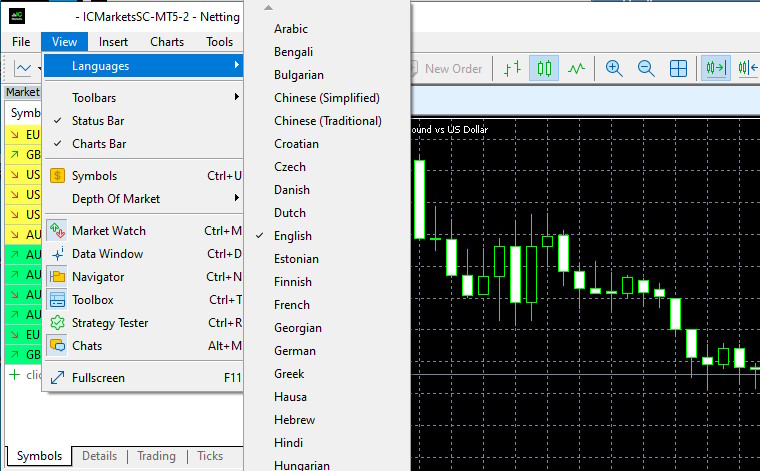Choose Hungarian from the language list
Viewport: 760px width, 471px height.
328,464
